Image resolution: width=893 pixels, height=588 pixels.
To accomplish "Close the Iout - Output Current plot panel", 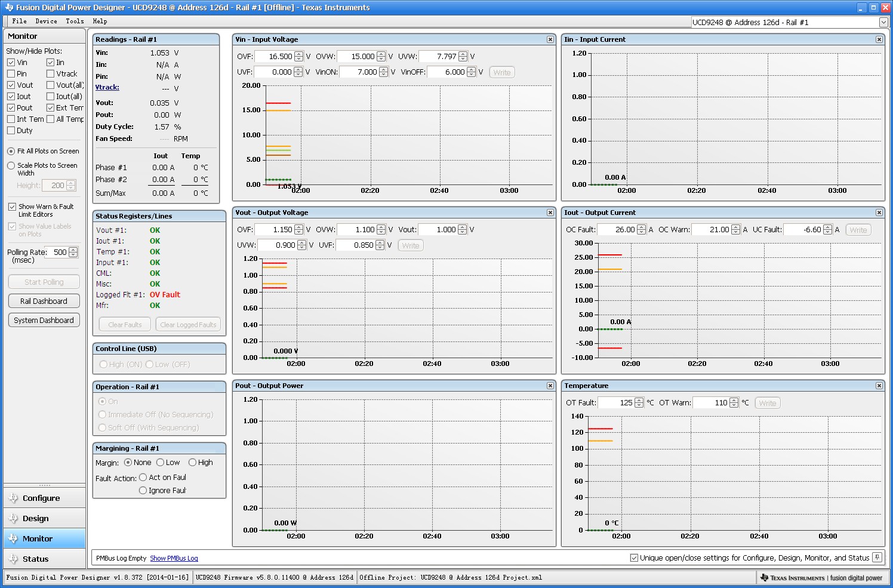I will coord(879,213).
